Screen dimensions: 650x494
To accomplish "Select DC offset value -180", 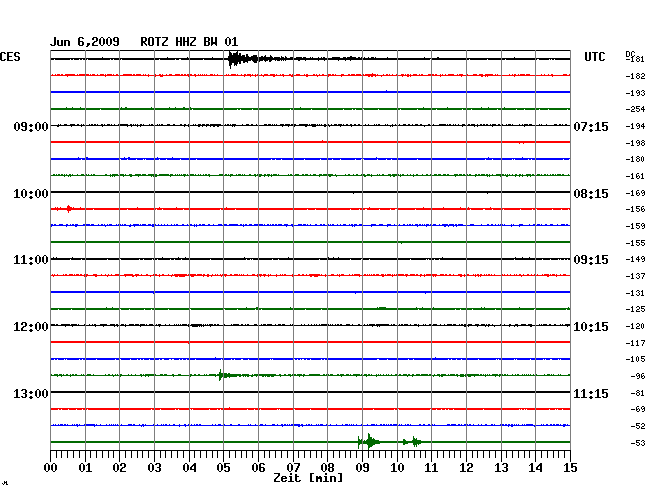I will [x=635, y=159].
